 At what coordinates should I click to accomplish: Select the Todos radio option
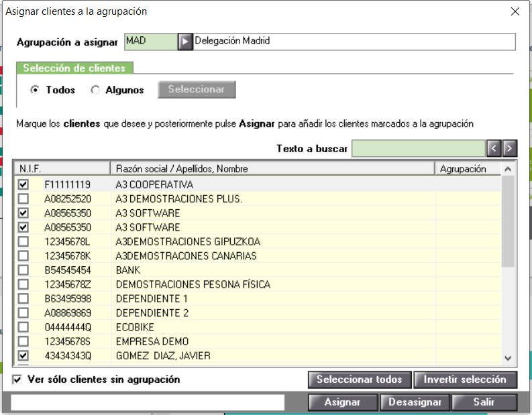(35, 90)
